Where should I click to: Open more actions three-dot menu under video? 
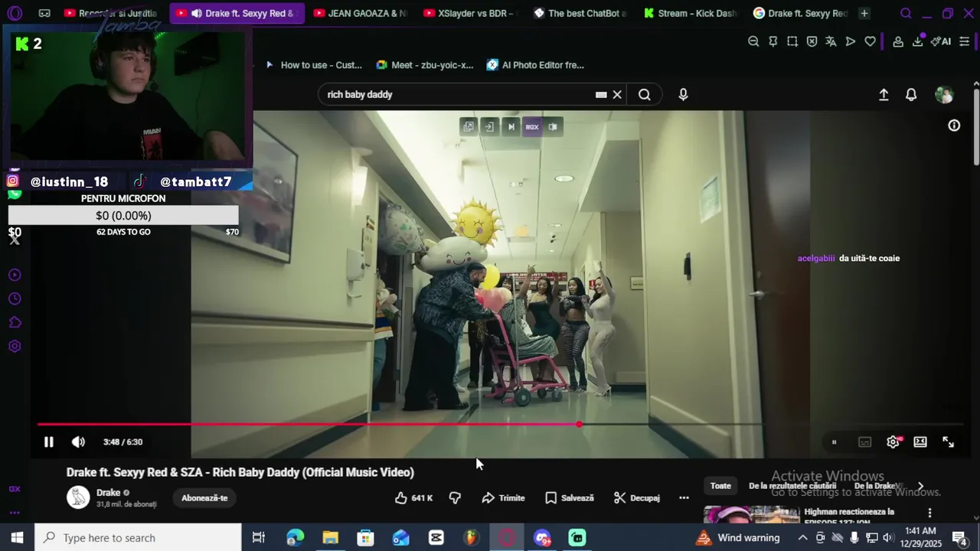tap(684, 497)
